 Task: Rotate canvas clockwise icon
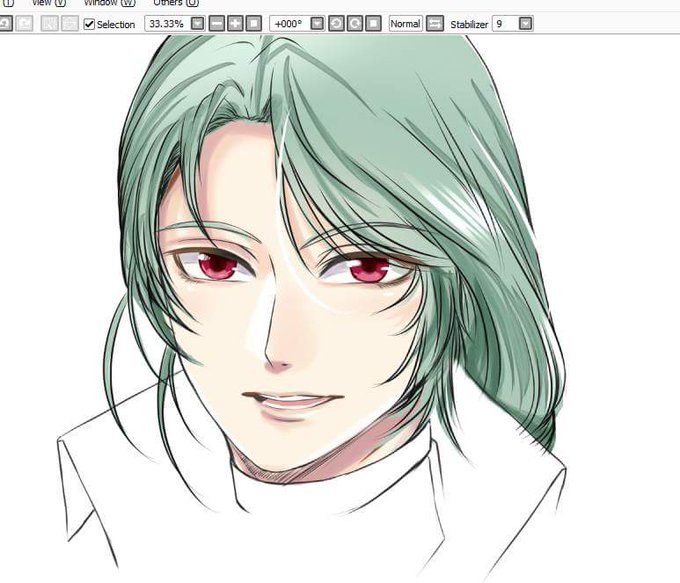click(x=355, y=23)
